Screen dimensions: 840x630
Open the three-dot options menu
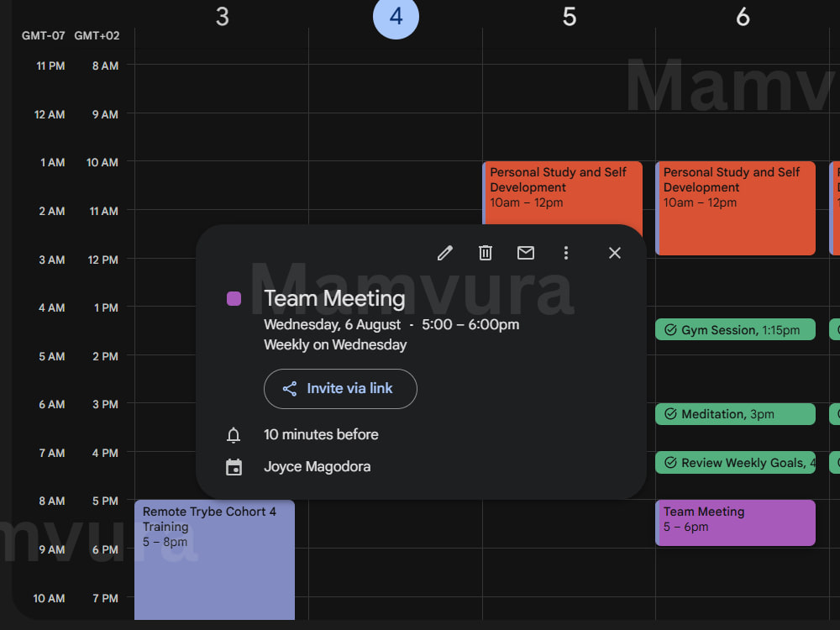[565, 253]
